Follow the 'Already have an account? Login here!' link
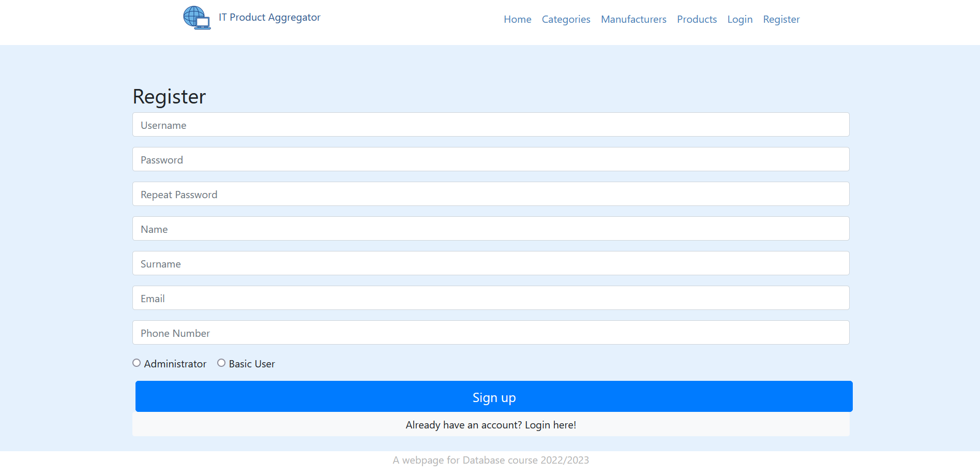Image resolution: width=980 pixels, height=475 pixels. tap(490, 425)
